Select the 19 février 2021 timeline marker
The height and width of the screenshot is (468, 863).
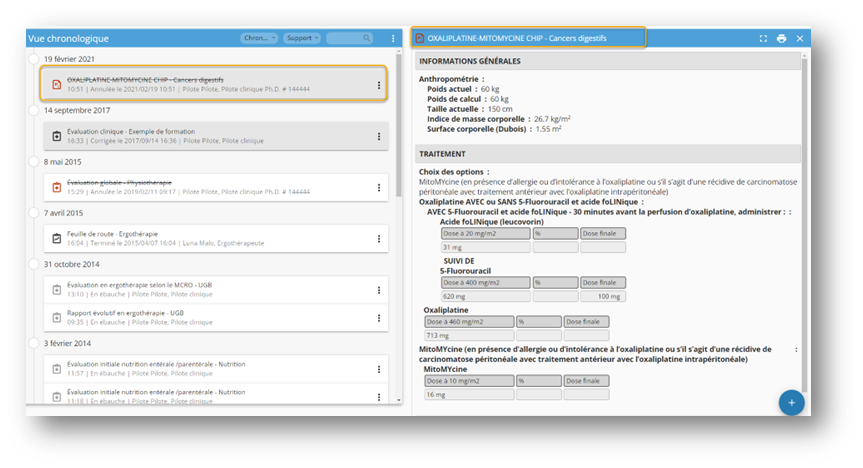tap(34, 59)
